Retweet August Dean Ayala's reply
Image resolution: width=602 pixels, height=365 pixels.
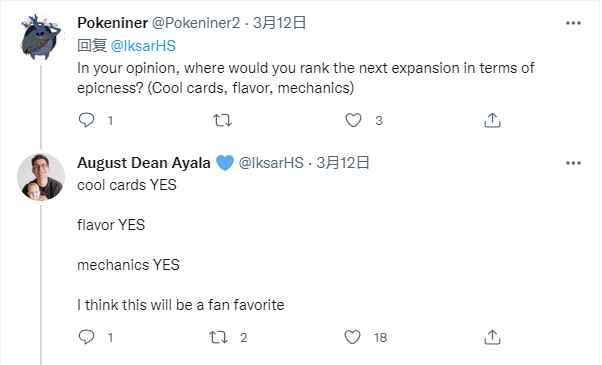[x=218, y=337]
